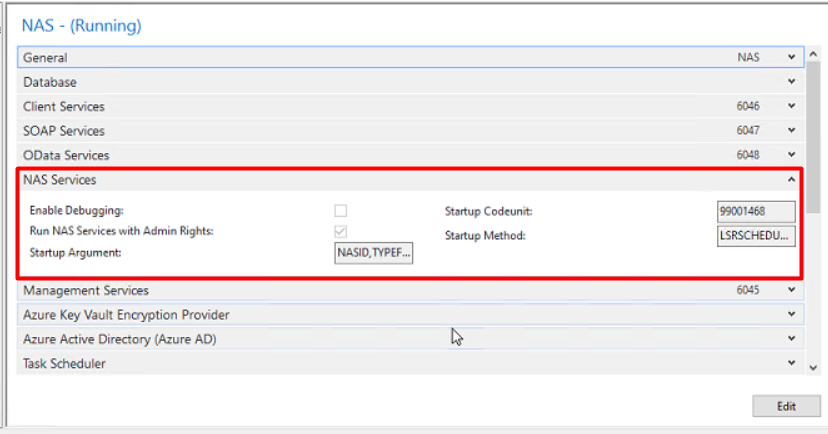Viewport: 828px width, 434px height.
Task: Click scrollbar down arrow
Action: coord(813,368)
